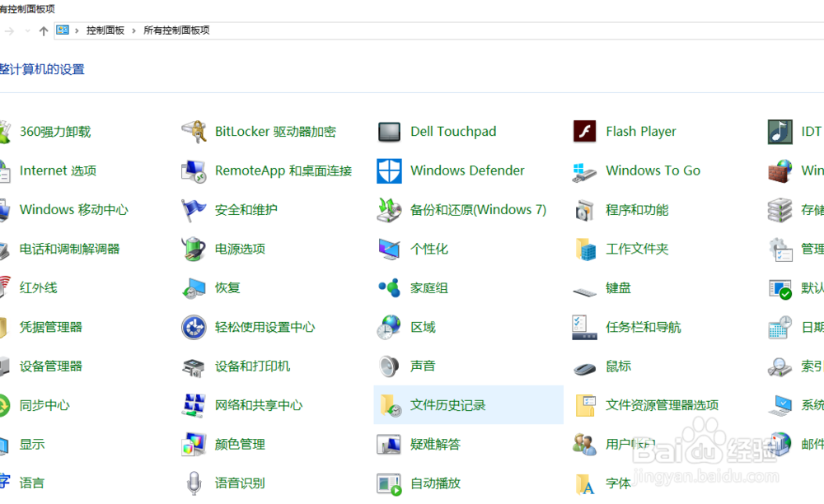Open 凭据管理器 link
Screen dimensions: 824x504
[51, 327]
